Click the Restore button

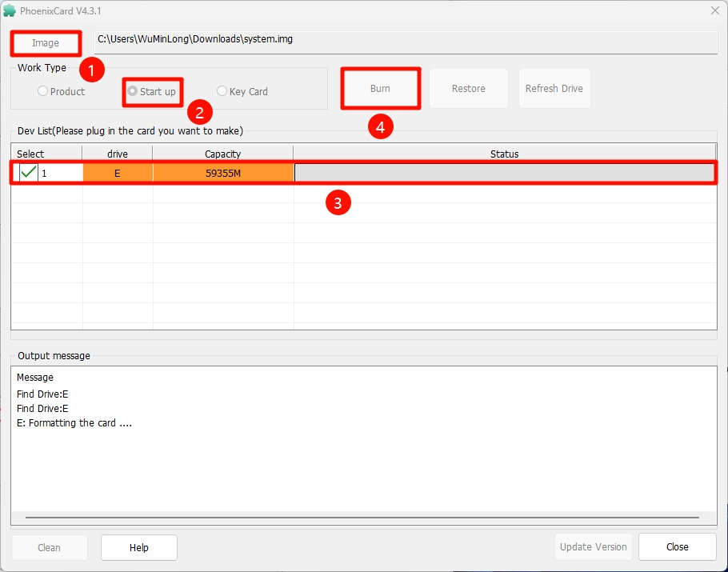click(469, 88)
